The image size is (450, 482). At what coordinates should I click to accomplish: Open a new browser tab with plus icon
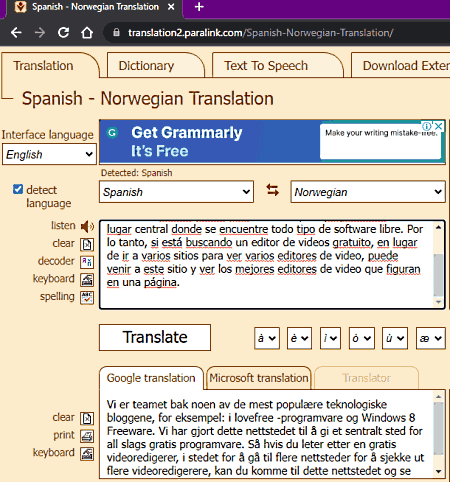click(199, 7)
